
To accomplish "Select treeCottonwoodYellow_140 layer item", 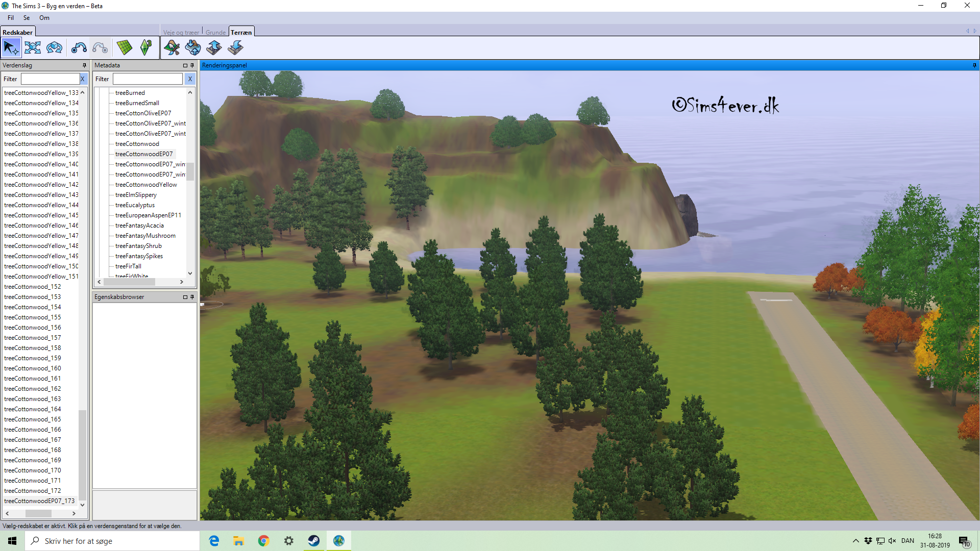I will 41,164.
